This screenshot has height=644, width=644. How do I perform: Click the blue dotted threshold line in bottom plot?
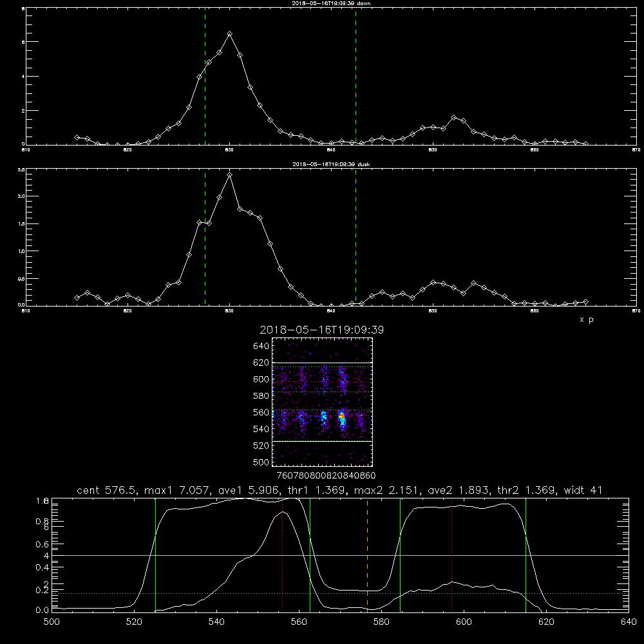340,594
